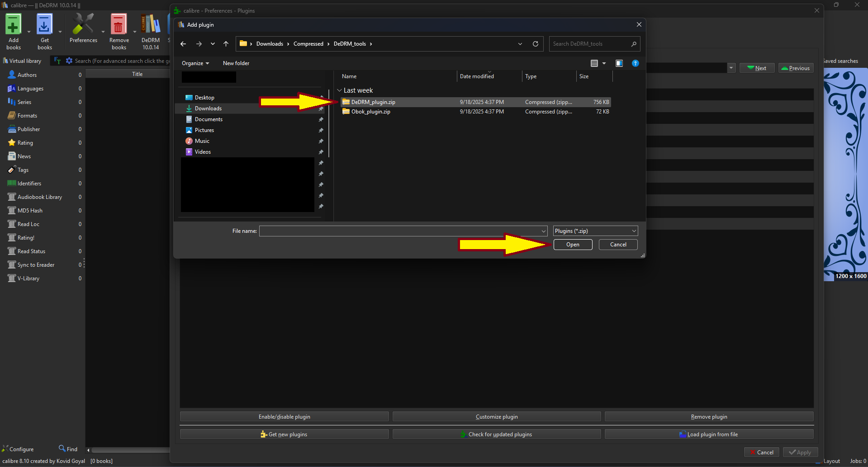Open the Plugins (*.zip) file type dropdown
Image resolution: width=868 pixels, height=467 pixels.
tap(595, 231)
